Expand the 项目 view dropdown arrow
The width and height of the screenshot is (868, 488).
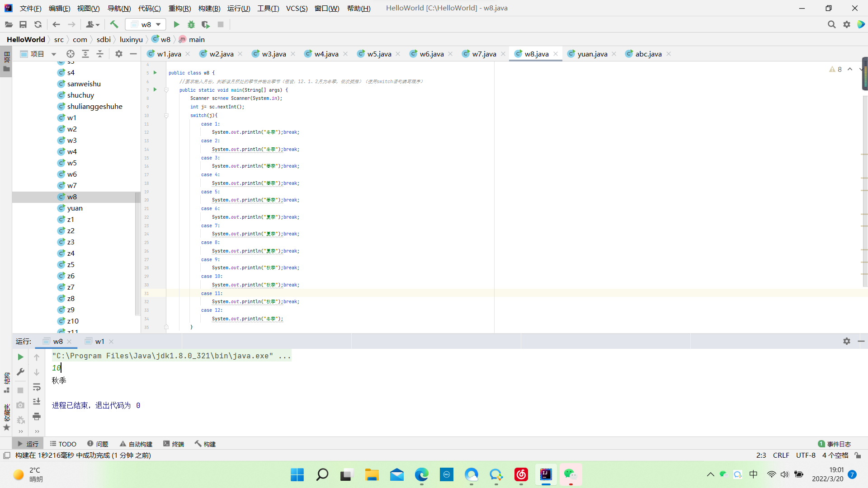[54, 54]
